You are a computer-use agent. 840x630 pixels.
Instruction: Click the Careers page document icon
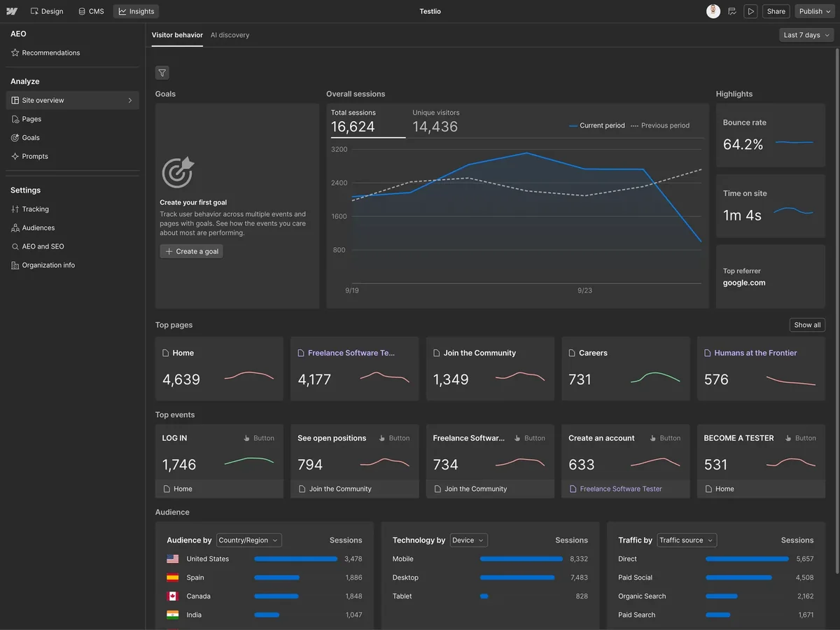coord(573,353)
